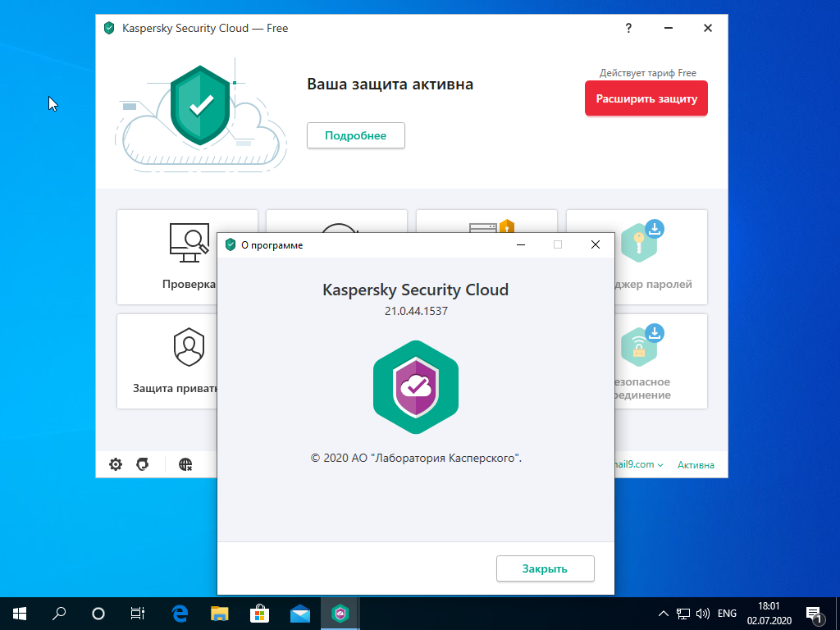Click the Действует тариф Free label
Viewport: 840px width, 630px height.
coord(648,73)
